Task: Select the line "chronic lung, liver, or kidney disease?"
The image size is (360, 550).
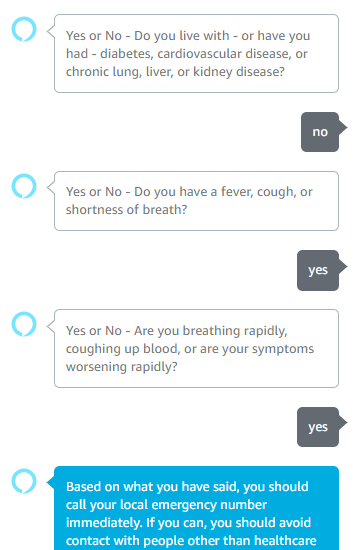Action: coord(175,72)
